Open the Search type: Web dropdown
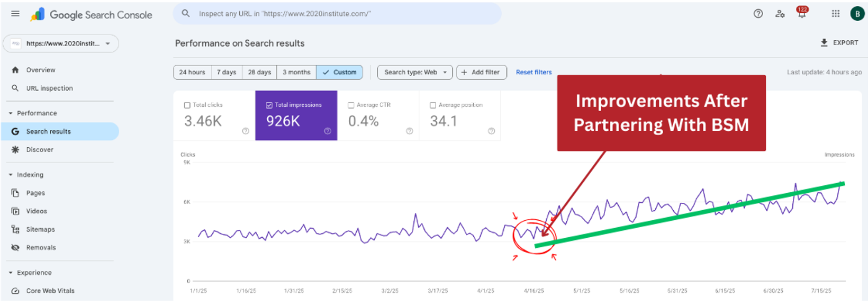The height and width of the screenshot is (305, 868). click(x=415, y=72)
